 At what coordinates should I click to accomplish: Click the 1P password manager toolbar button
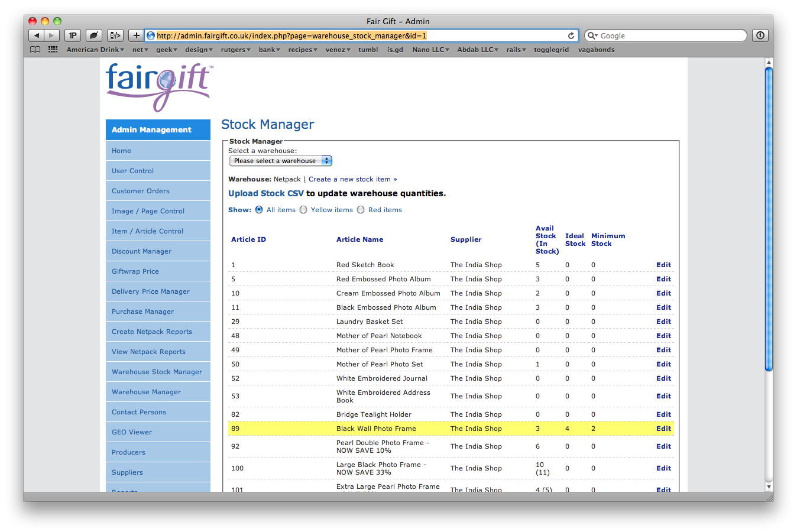click(x=73, y=35)
